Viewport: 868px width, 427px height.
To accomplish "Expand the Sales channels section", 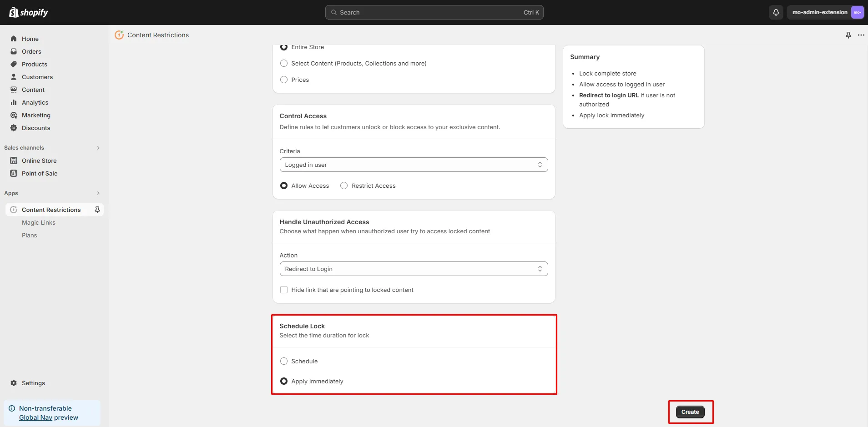I will [98, 148].
